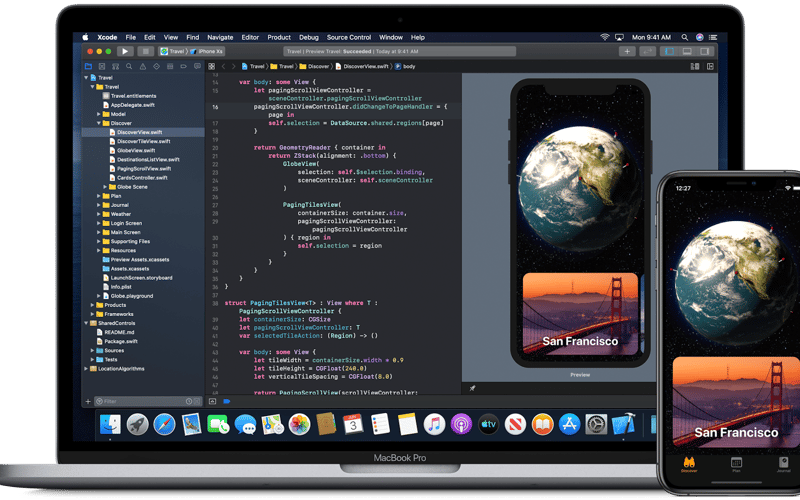Image resolution: width=800 pixels, height=500 pixels.
Task: Add an editor on the right
Action: coord(710,66)
